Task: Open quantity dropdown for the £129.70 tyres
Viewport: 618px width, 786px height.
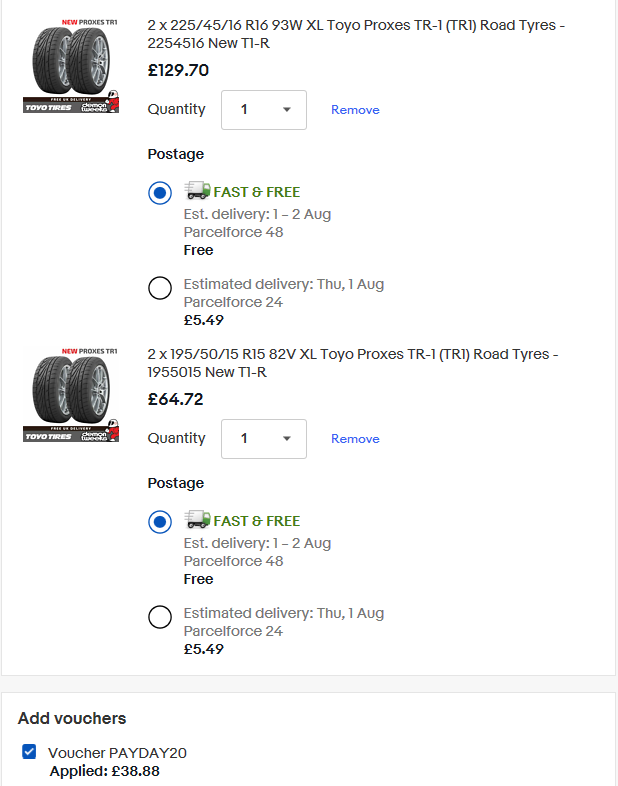Action: (x=264, y=110)
